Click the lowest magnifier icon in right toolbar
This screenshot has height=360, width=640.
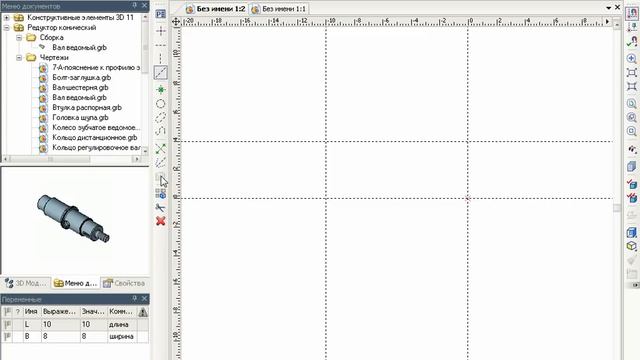click(632, 131)
